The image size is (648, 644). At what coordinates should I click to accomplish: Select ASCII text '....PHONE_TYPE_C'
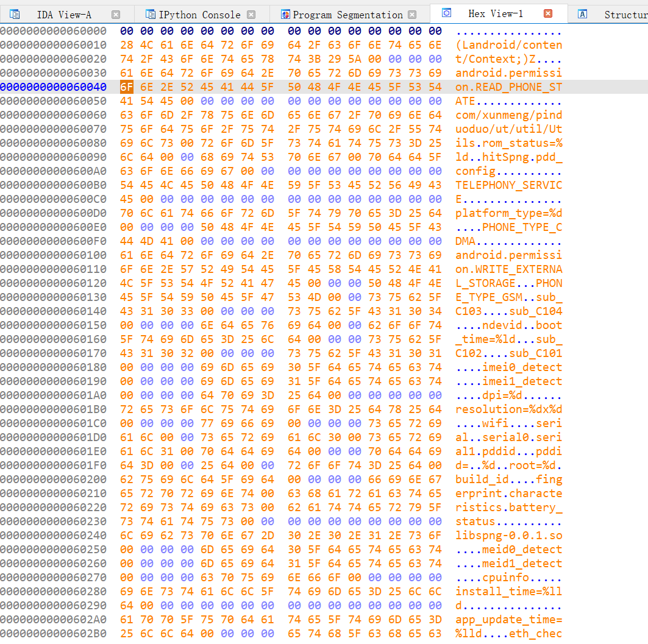(509, 227)
